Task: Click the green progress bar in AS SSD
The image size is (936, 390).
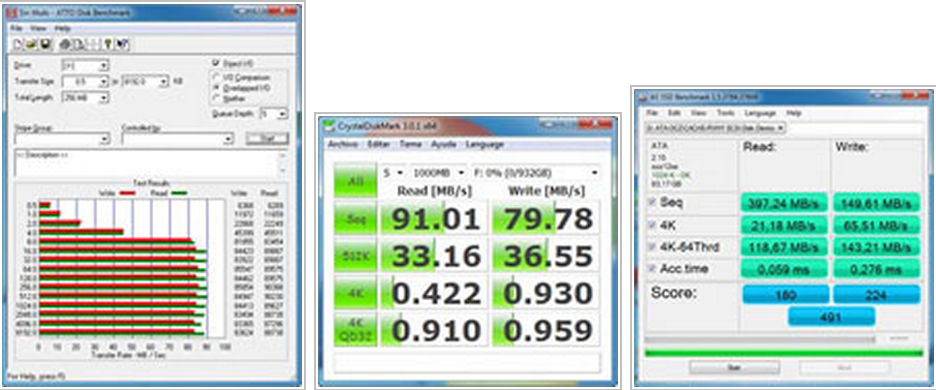Action: [x=783, y=353]
